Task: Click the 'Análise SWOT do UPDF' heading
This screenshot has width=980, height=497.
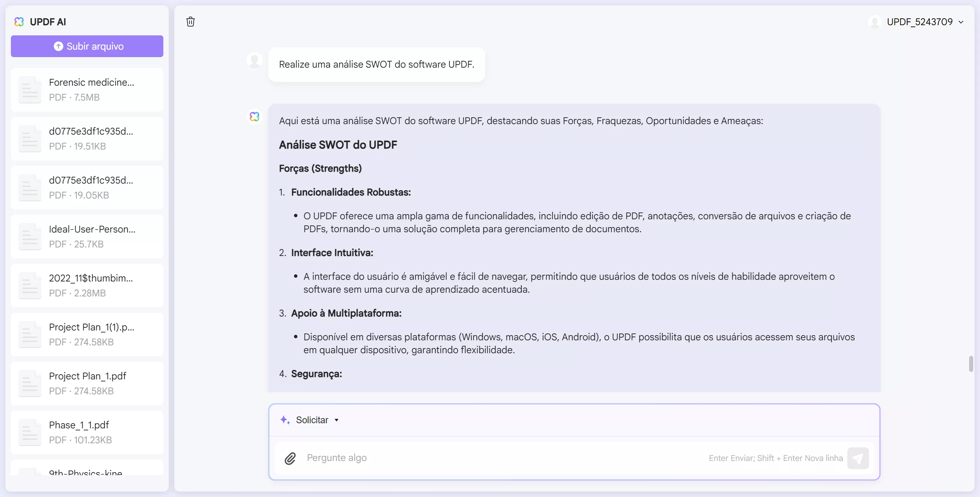Action: pyautogui.click(x=338, y=145)
